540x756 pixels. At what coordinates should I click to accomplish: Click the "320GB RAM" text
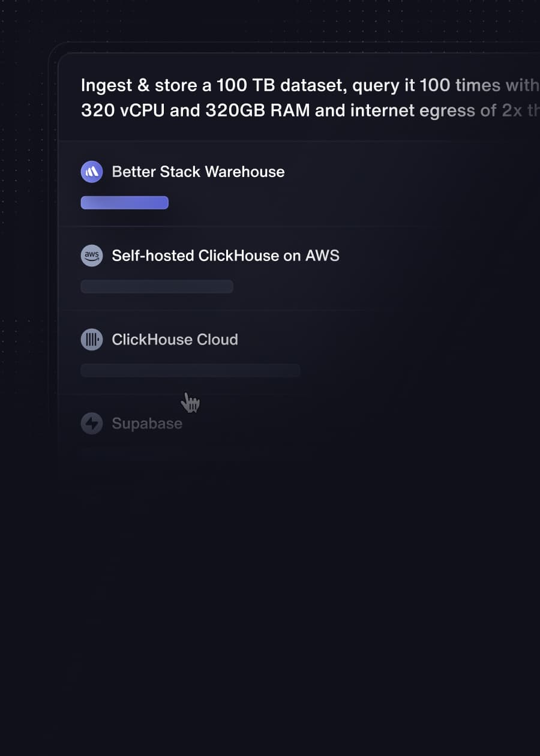[255, 110]
